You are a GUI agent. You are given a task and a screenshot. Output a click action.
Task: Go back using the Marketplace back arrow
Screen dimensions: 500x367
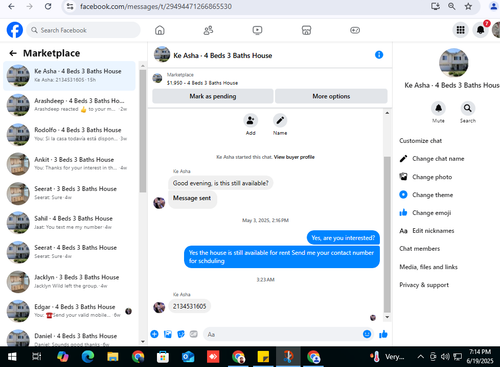[x=13, y=53]
